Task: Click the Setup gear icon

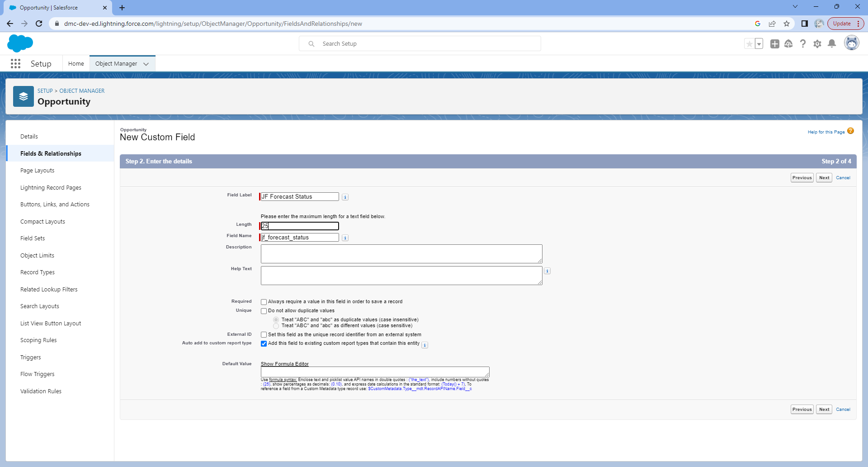Action: [817, 44]
